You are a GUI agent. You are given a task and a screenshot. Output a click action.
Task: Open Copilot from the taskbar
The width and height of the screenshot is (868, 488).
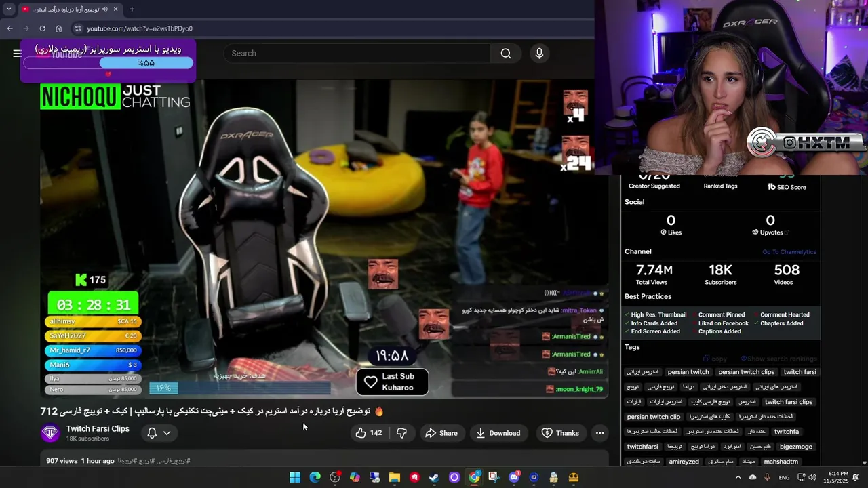tap(355, 477)
